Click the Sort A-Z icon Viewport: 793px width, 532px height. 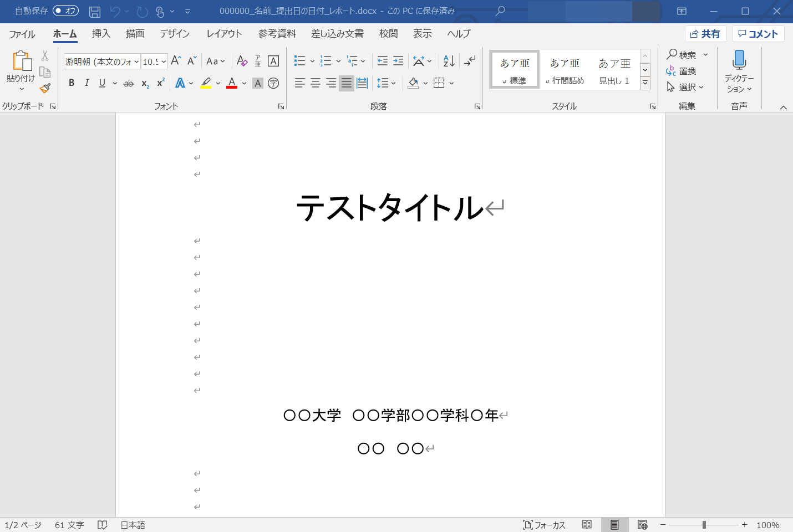(449, 61)
